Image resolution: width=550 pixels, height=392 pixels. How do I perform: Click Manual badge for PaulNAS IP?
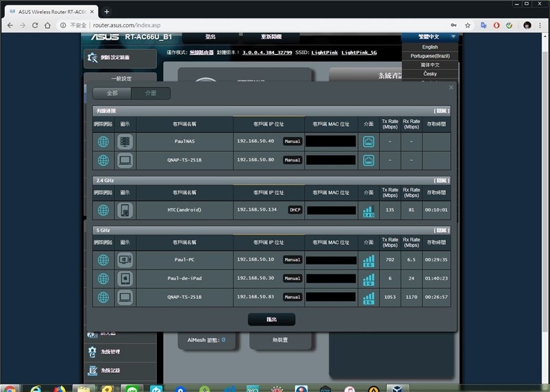pyautogui.click(x=292, y=141)
